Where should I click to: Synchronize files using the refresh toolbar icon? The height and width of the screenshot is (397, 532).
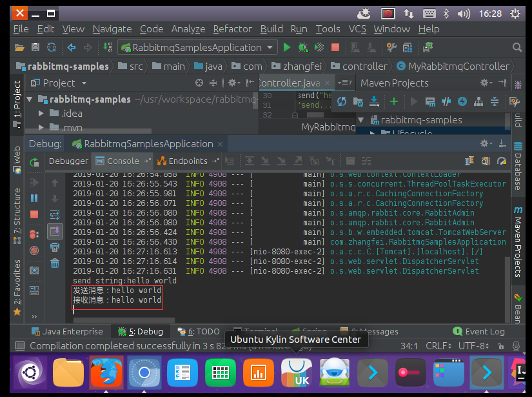click(x=52, y=47)
